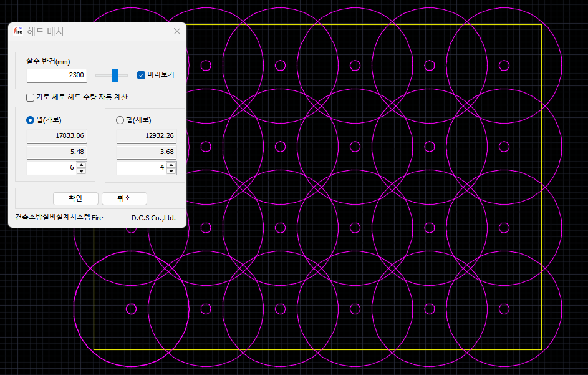Image resolution: width=588 pixels, height=375 pixels.
Task: Decrease column count with down arrow
Action: 82,171
